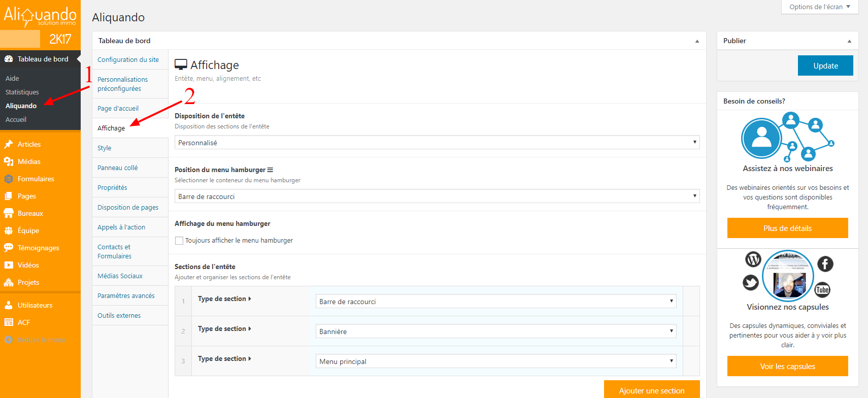The width and height of the screenshot is (868, 398).
Task: Click the Update button
Action: (825, 65)
